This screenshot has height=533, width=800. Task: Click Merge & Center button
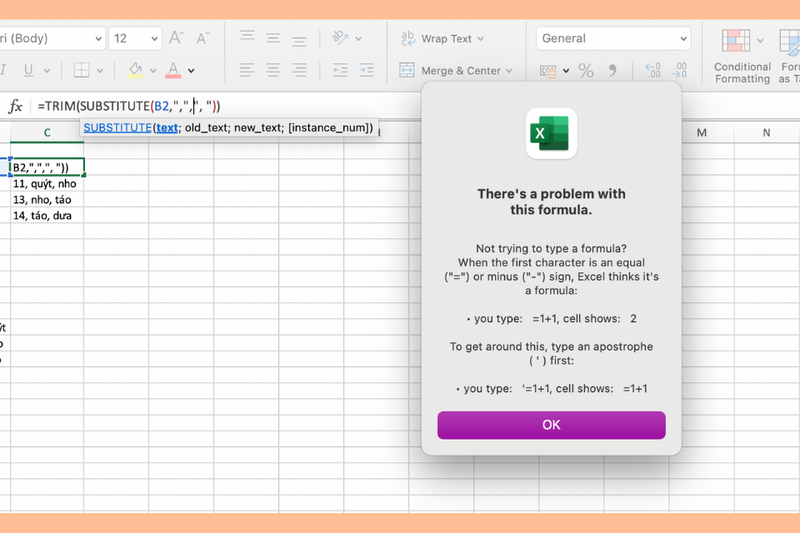(x=449, y=70)
